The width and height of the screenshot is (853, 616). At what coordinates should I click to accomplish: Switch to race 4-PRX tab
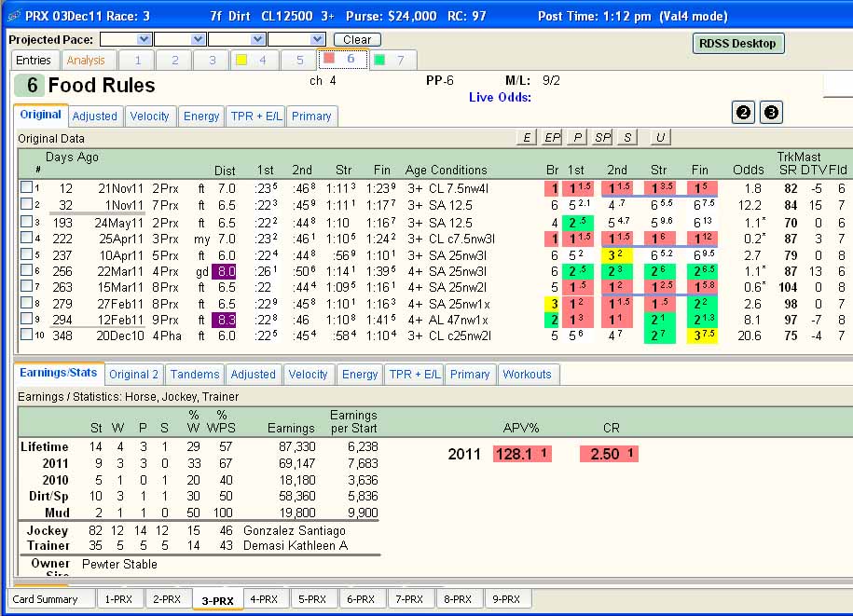264,599
